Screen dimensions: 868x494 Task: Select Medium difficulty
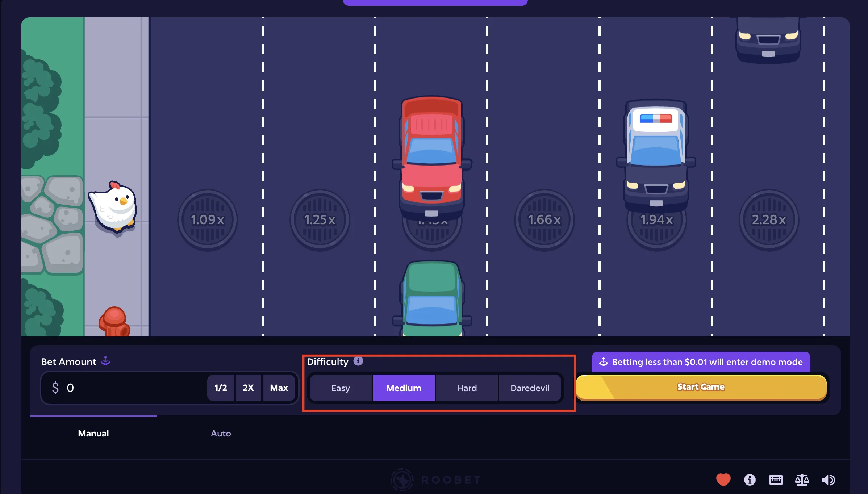point(404,388)
